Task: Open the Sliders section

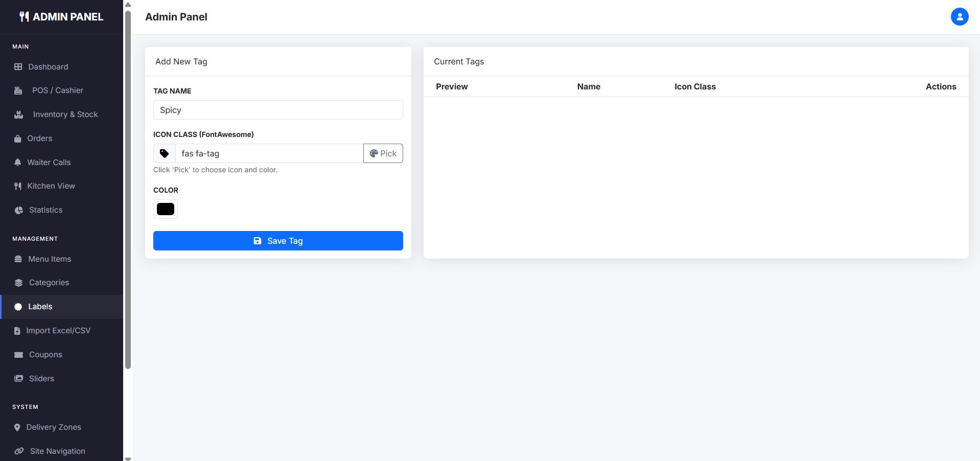Action: click(x=41, y=379)
